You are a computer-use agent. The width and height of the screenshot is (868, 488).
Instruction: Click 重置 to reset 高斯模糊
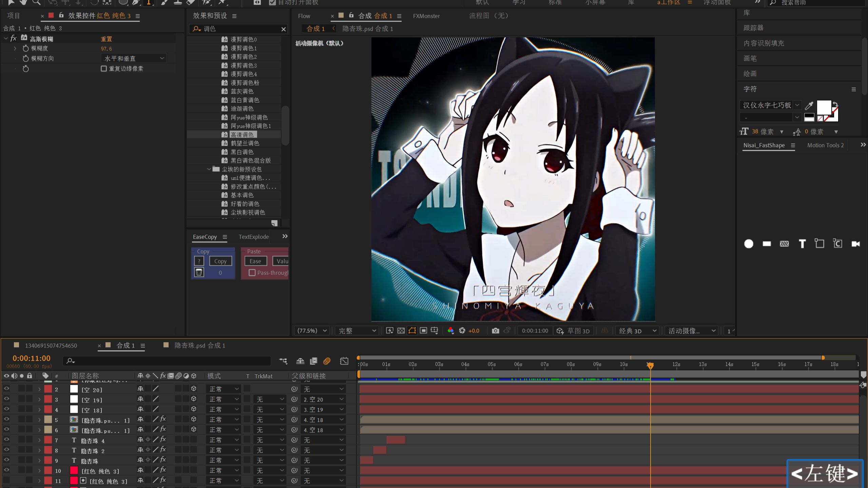[x=107, y=39]
